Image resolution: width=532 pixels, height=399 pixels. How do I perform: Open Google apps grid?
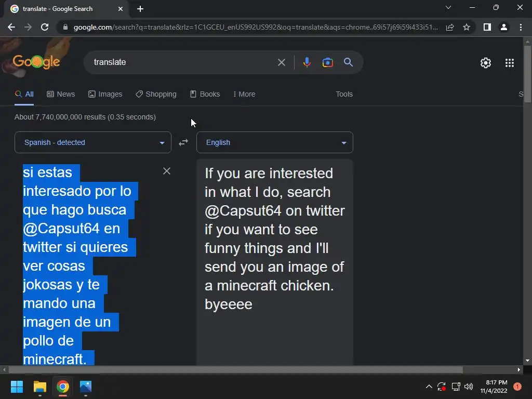(x=510, y=63)
